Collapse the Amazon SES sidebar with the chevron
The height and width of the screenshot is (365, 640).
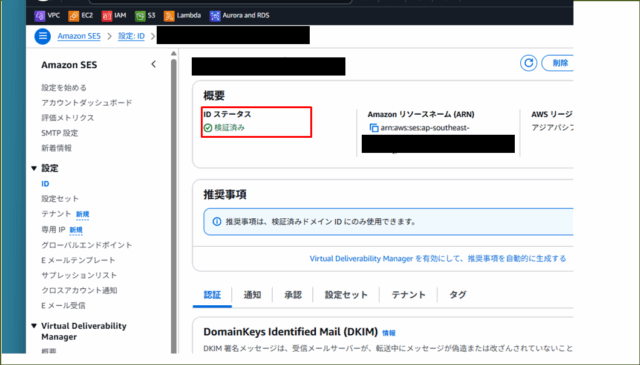(x=153, y=64)
